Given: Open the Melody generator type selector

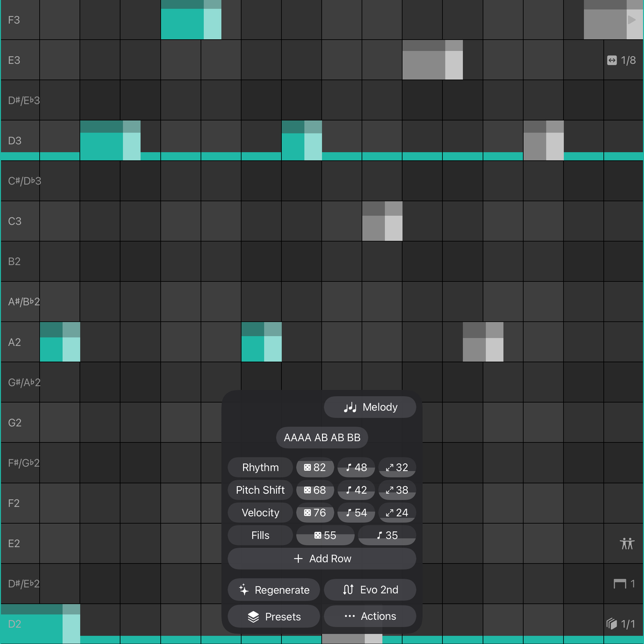Looking at the screenshot, I should click(x=370, y=407).
